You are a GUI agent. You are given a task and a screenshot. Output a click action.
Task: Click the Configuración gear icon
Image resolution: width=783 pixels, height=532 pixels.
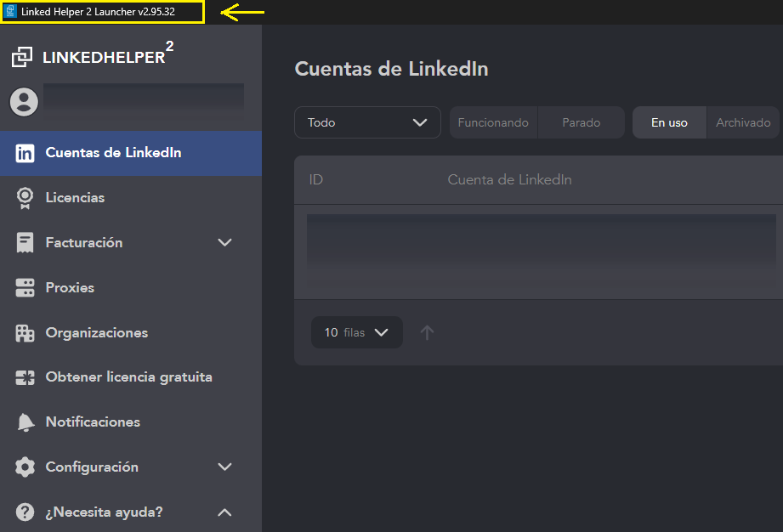[26, 467]
